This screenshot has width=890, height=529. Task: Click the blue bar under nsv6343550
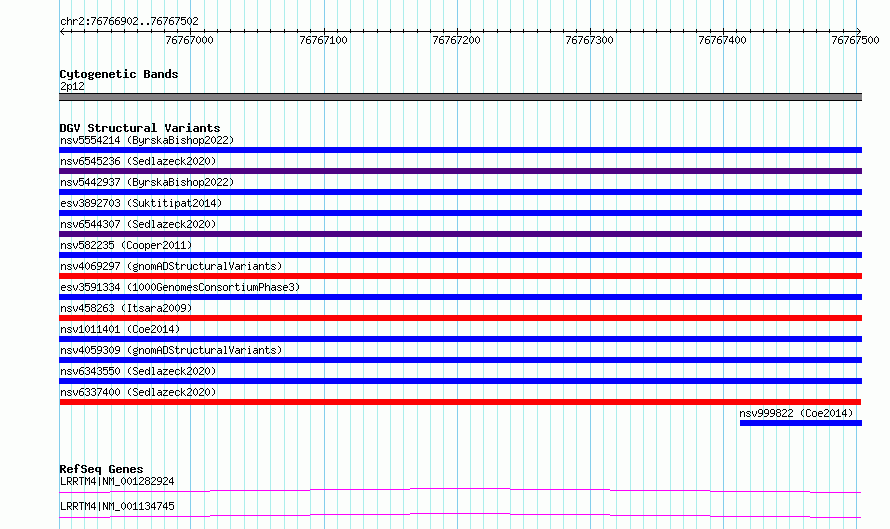pyautogui.click(x=460, y=381)
